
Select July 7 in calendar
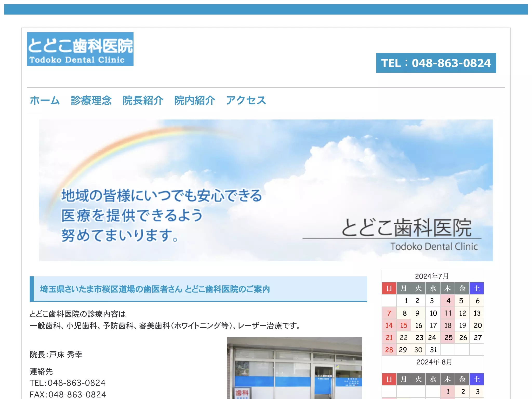389,313
